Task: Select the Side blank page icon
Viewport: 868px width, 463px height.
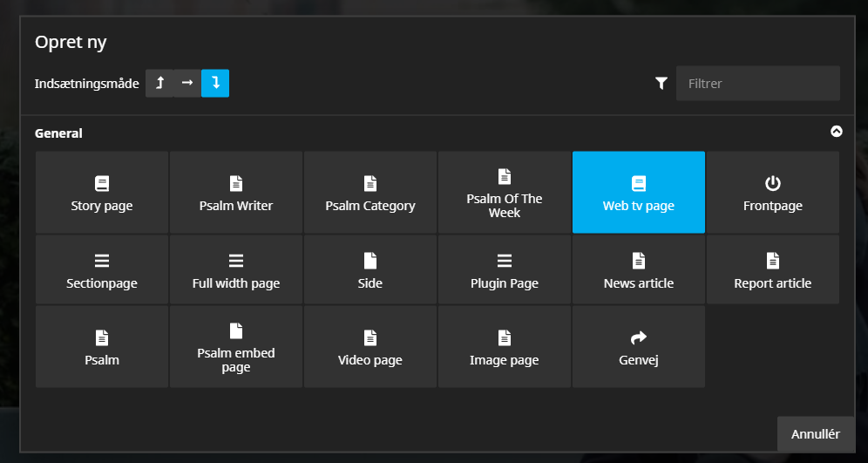Action: click(x=370, y=261)
